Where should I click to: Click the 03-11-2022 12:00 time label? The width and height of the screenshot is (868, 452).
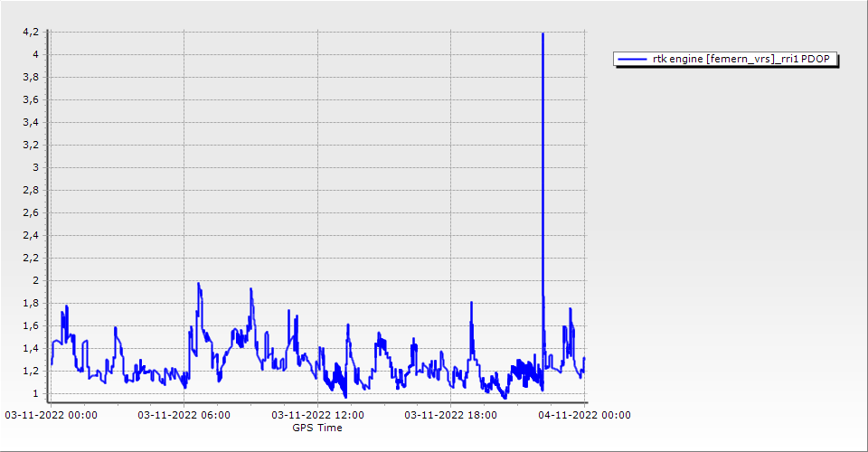tap(317, 416)
